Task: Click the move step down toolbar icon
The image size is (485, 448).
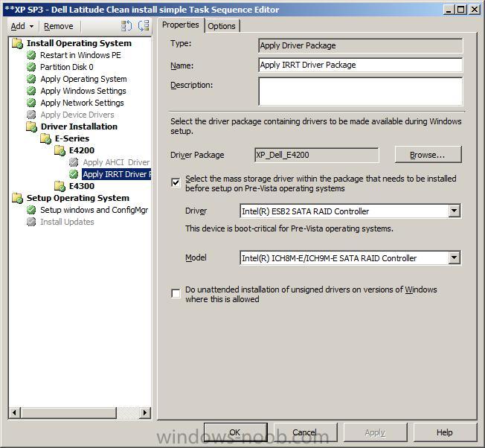Action: (x=144, y=26)
